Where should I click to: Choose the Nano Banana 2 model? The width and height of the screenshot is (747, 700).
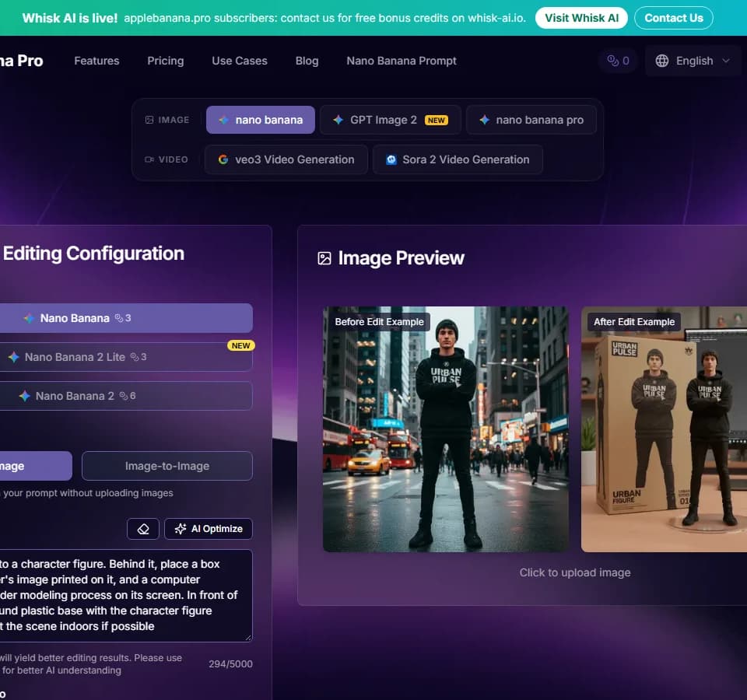126,396
